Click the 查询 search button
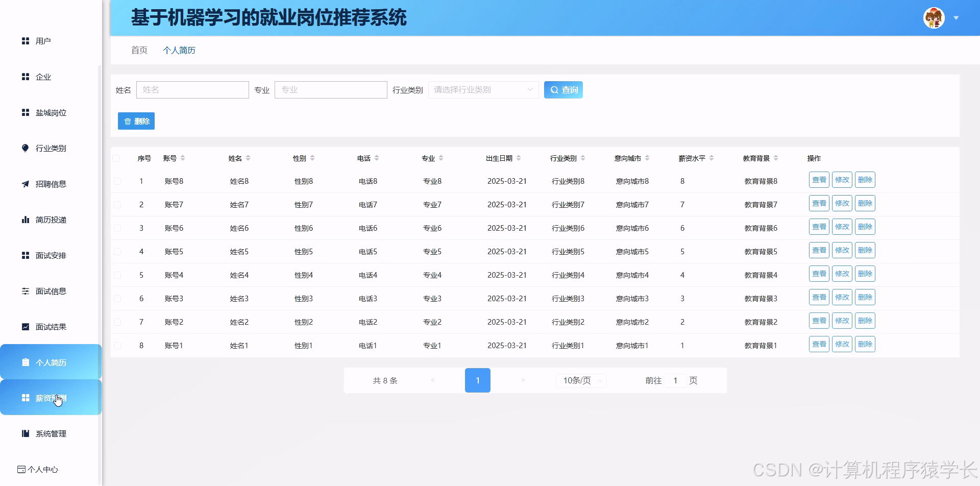The width and height of the screenshot is (980, 486). tap(563, 89)
